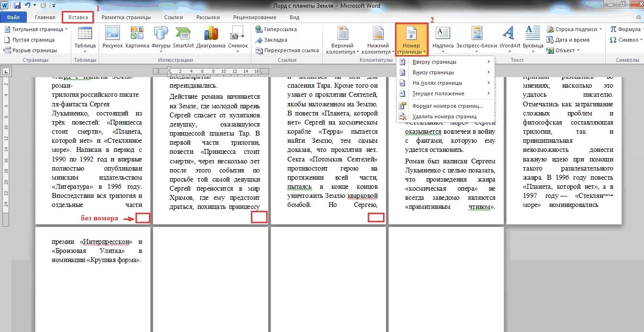Image resolution: width=644 pixels, height=332 pixels.
Task: Open the Таблица insert table menu
Action: click(x=85, y=40)
